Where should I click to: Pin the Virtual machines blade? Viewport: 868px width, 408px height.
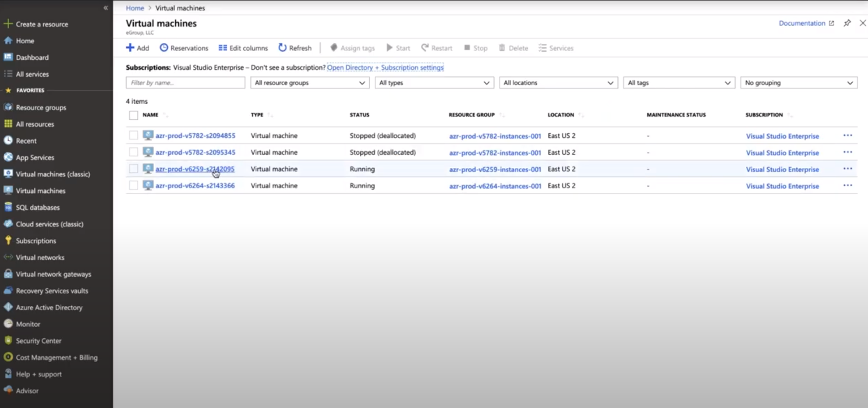847,23
